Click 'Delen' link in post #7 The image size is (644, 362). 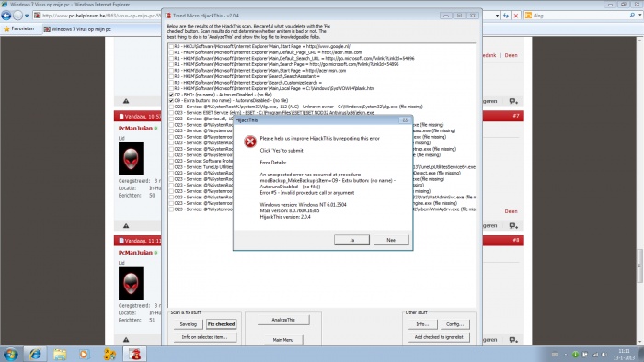click(x=511, y=211)
